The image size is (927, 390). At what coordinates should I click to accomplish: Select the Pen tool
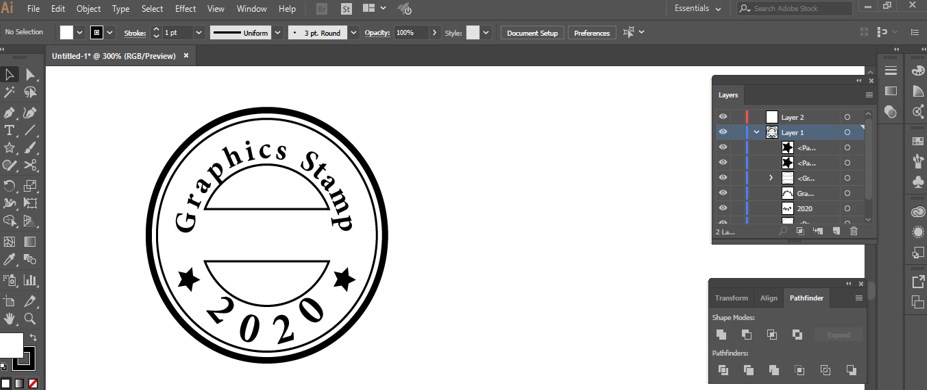point(9,112)
